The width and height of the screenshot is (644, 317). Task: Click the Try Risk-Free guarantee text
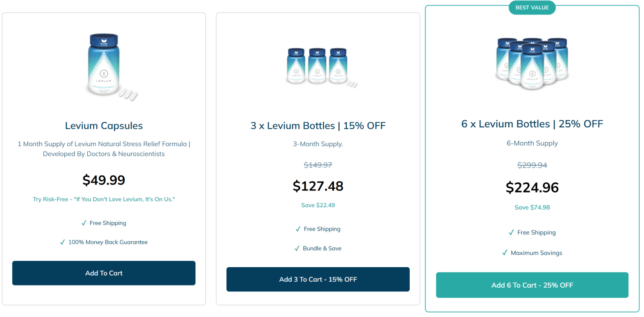tap(103, 199)
